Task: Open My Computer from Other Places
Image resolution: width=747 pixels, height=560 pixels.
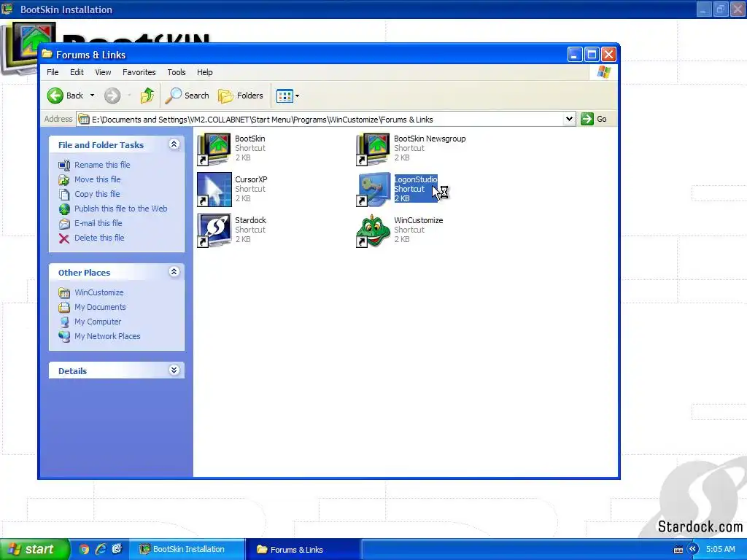Action: [98, 322]
